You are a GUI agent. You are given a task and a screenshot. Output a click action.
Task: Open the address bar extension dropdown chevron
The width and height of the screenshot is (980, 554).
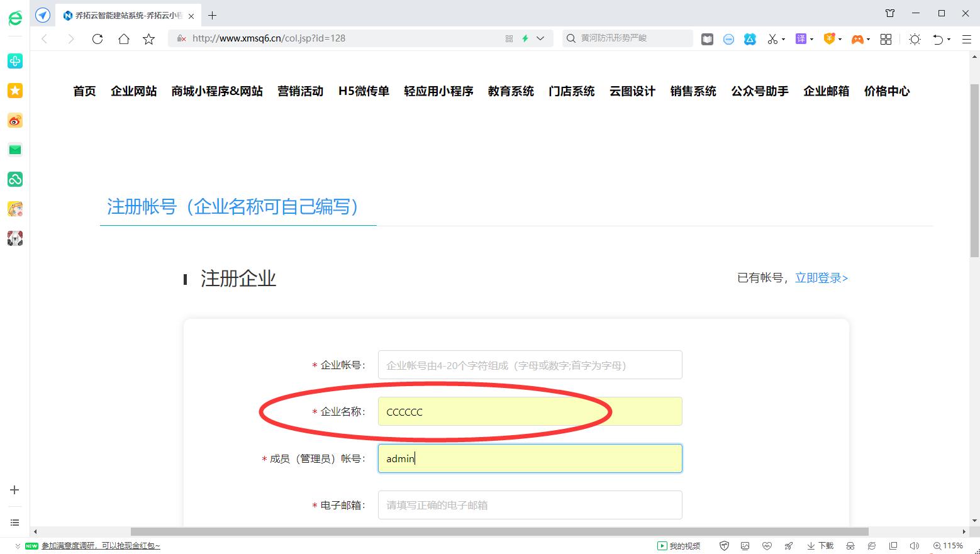click(x=541, y=38)
